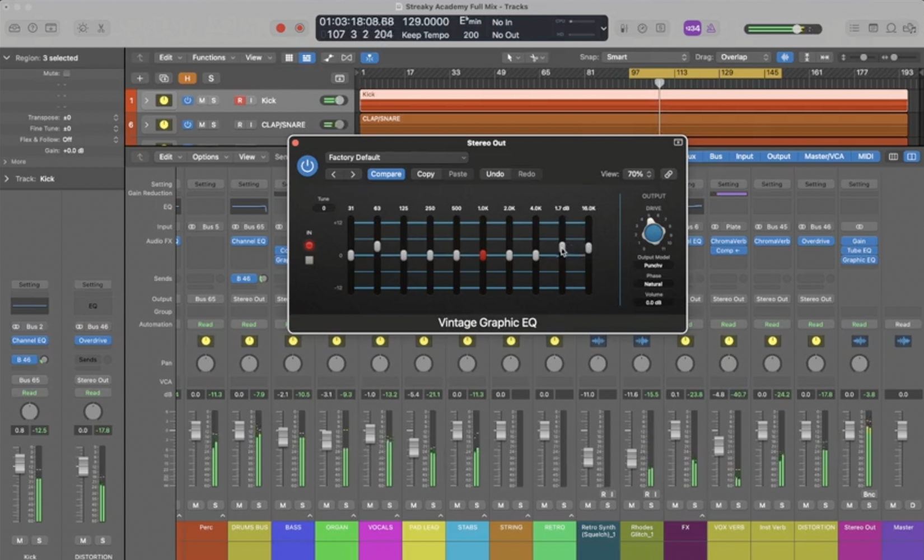
Task: Click the add track plus button
Action: [139, 78]
